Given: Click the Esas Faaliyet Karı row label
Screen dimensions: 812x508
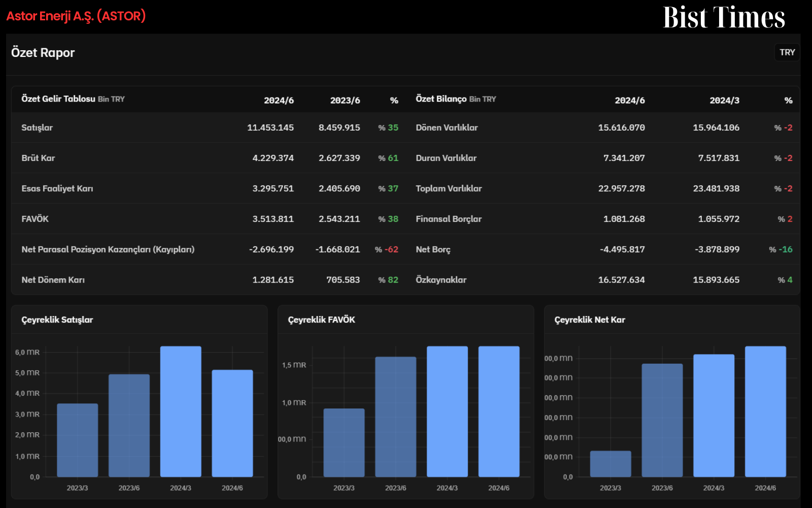Looking at the screenshot, I should coord(57,188).
